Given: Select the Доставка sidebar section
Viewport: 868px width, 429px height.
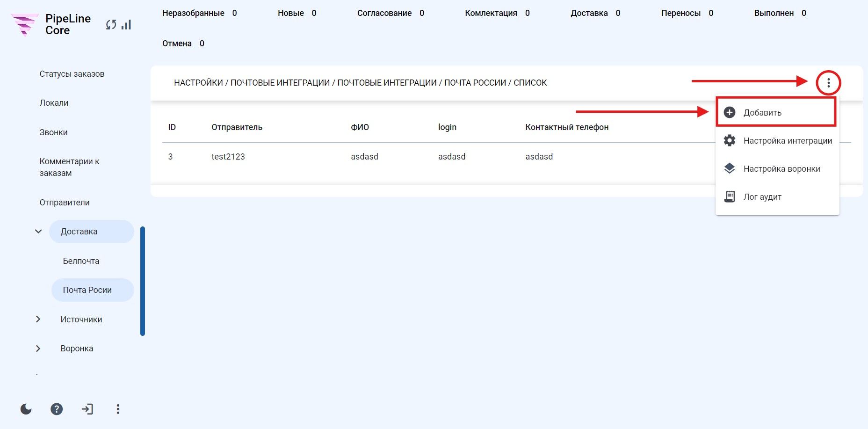Looking at the screenshot, I should (x=92, y=232).
